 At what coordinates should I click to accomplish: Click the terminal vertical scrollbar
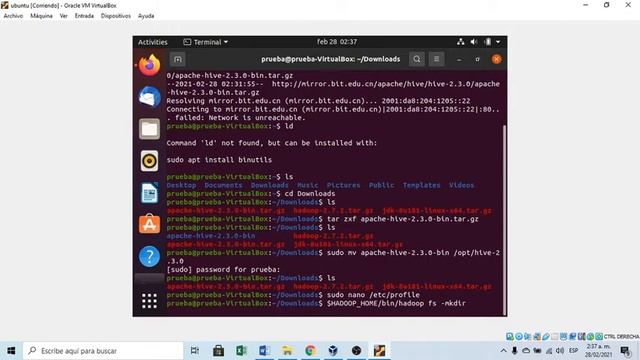point(504,219)
